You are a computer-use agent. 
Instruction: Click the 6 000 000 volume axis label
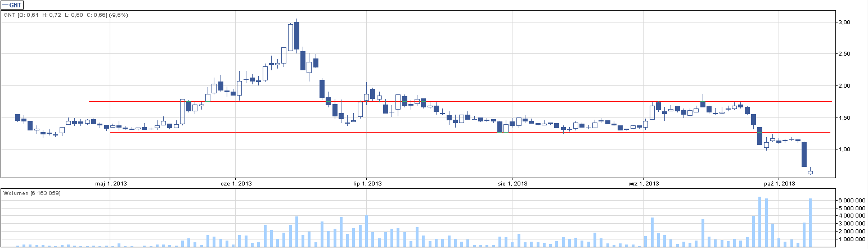point(851,200)
